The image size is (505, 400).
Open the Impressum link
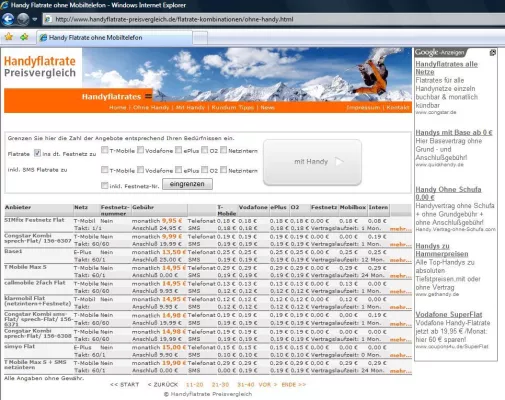pos(363,107)
